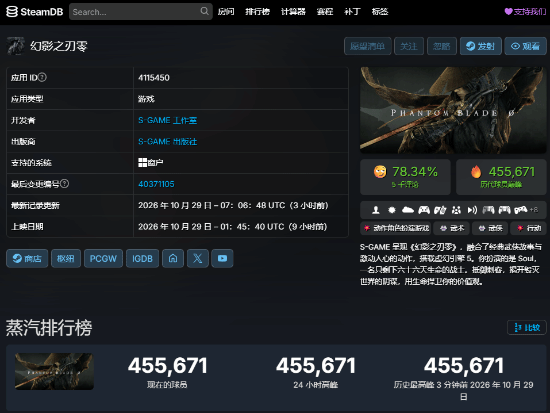
Task: Click the small thumbnail in 蒸汽排行榜 section
Action: (x=54, y=371)
